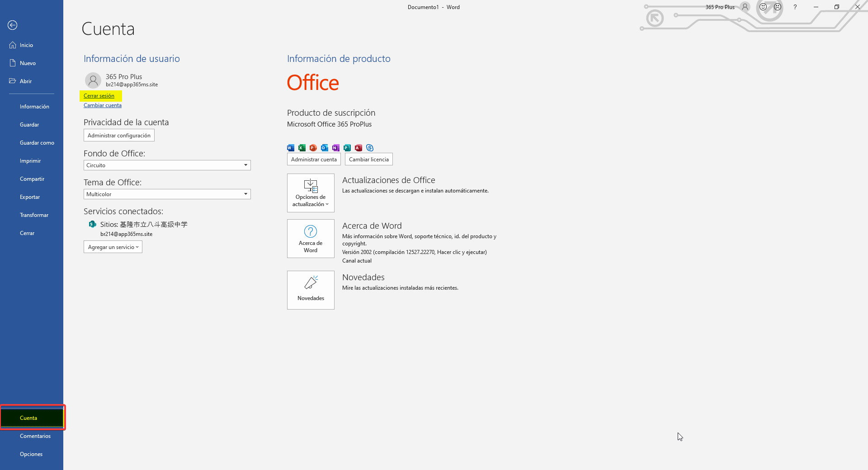Click the smiley face feedback icon

[763, 7]
